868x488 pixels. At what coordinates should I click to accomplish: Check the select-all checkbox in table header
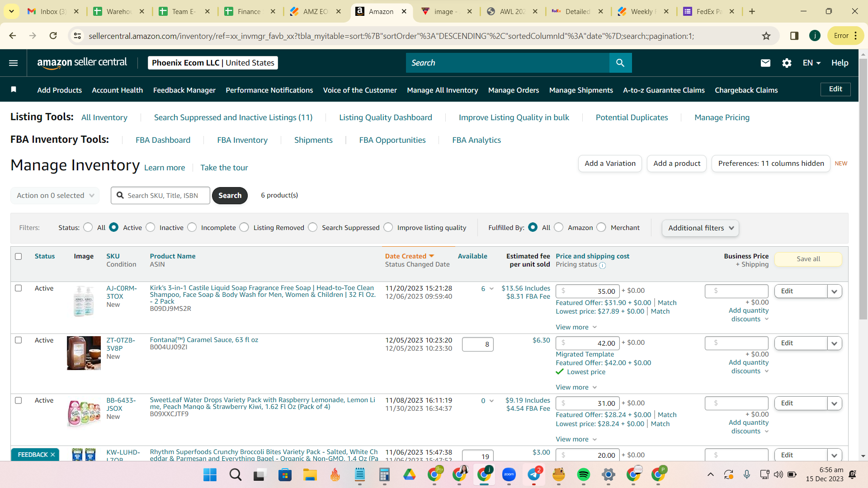coord(19,256)
